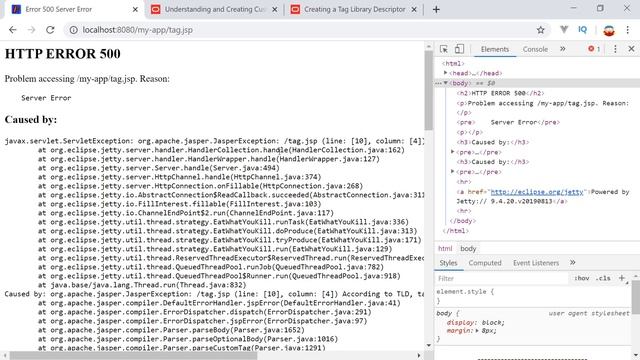Screen dimensions: 640x360
Task: Open Chrome's three-dot menu
Action: point(627,30)
